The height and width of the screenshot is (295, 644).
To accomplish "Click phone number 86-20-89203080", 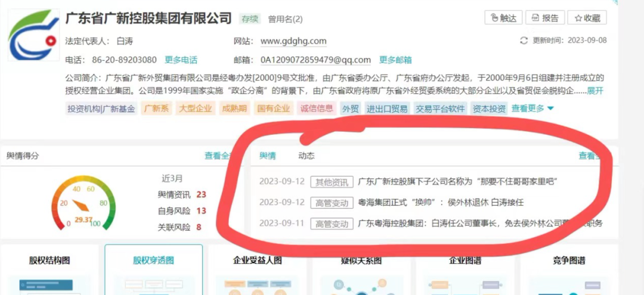I will pyautogui.click(x=124, y=60).
